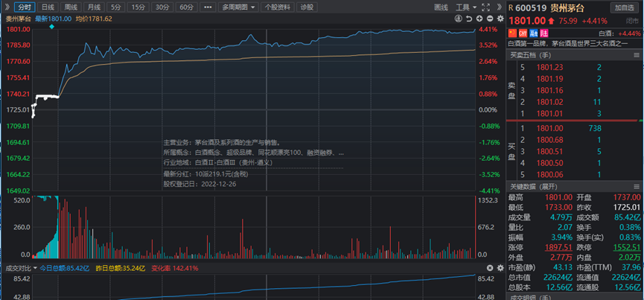Viewport: 644px width, 300px height.
Task: Click the 白酒 sector +4.44% link
Action: coord(621,33)
